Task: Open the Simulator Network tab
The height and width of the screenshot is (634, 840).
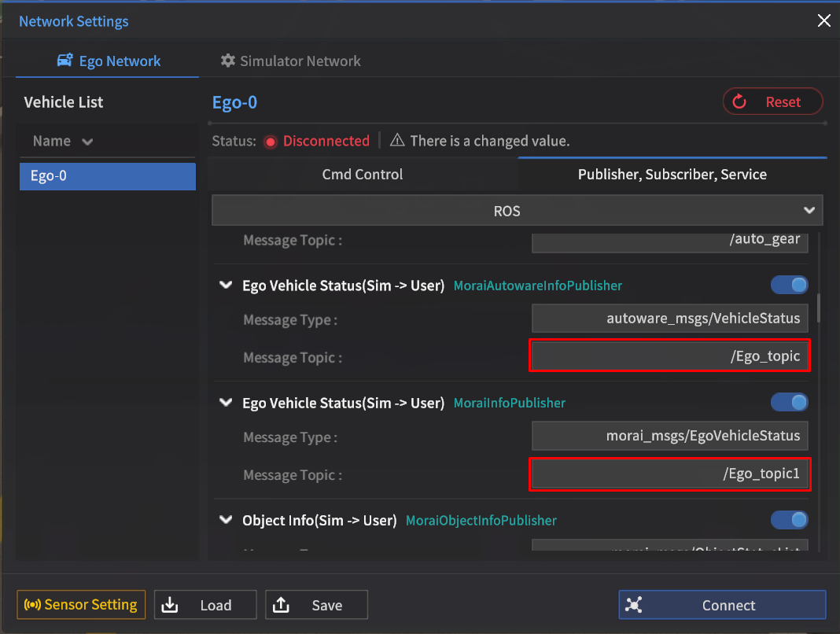Action: coord(291,61)
